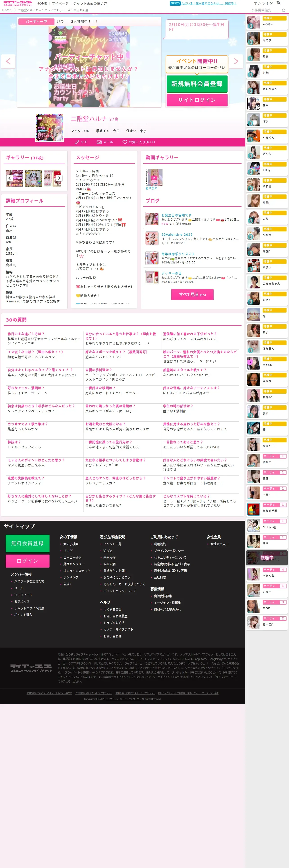Open ポイント購入 member link
289x868 pixels.
23,615
